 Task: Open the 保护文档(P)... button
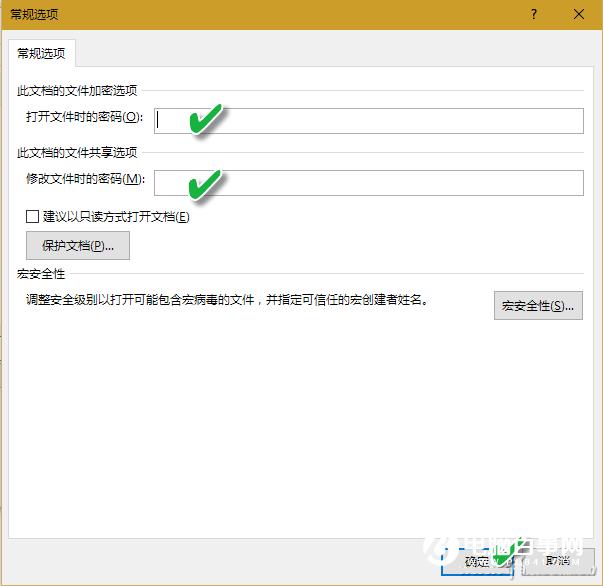[78, 245]
